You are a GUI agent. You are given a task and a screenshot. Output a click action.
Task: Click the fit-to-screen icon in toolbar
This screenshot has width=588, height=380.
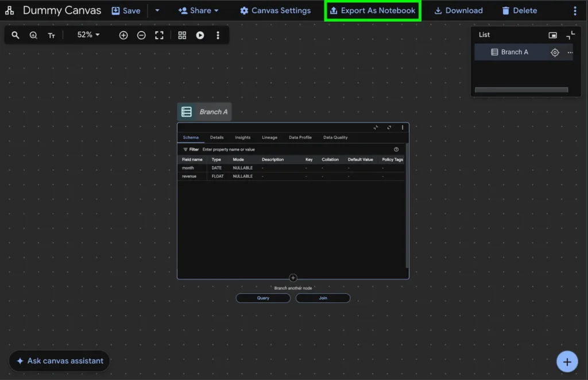tap(159, 35)
